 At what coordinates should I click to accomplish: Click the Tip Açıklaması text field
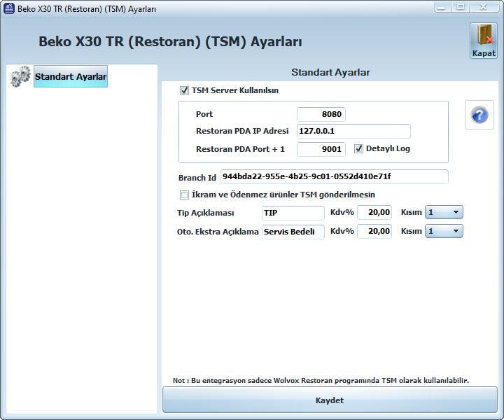coord(293,212)
